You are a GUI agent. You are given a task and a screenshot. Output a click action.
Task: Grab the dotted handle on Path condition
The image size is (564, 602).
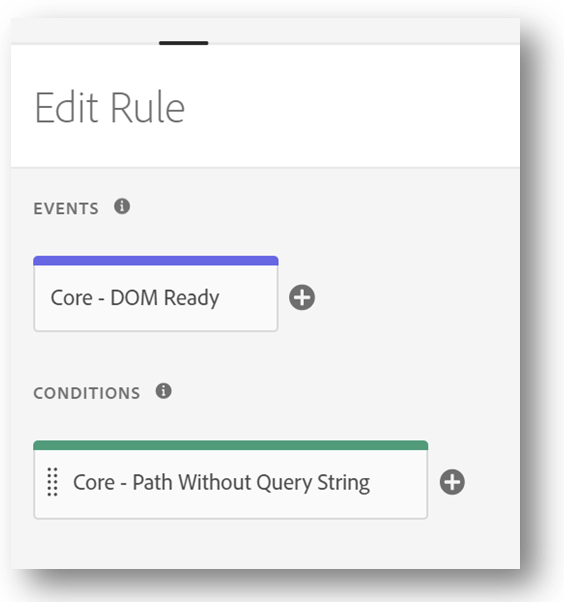(x=53, y=482)
